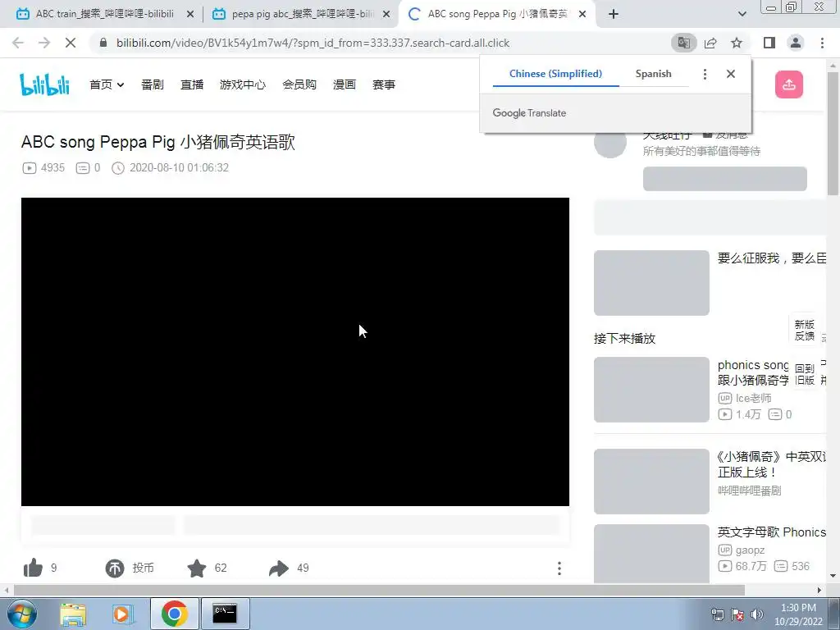The width and height of the screenshot is (840, 630).
Task: Click the 回到旧版 button
Action: (x=804, y=374)
